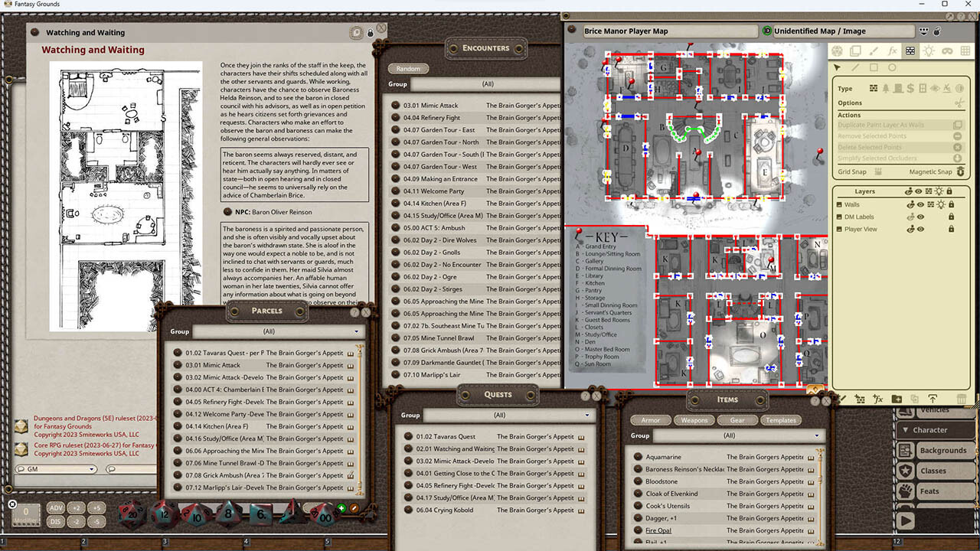Select the Paint tool on the map toolbar

pos(874,51)
